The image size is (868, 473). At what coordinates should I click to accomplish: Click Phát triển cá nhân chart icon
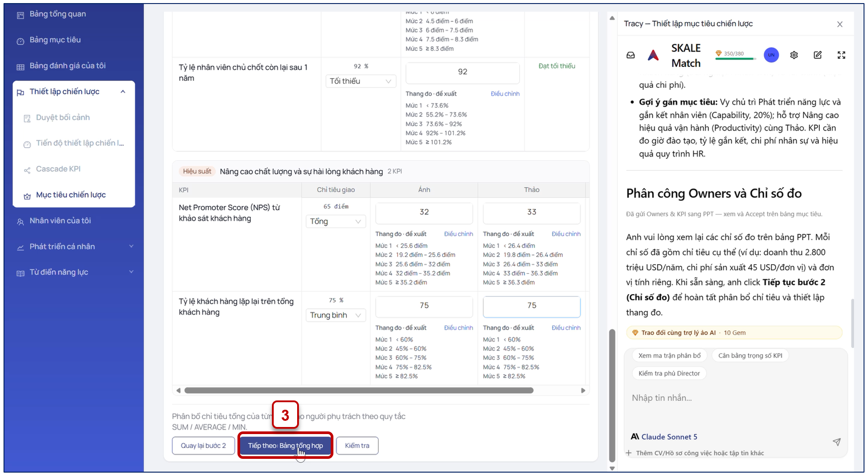tap(20, 248)
